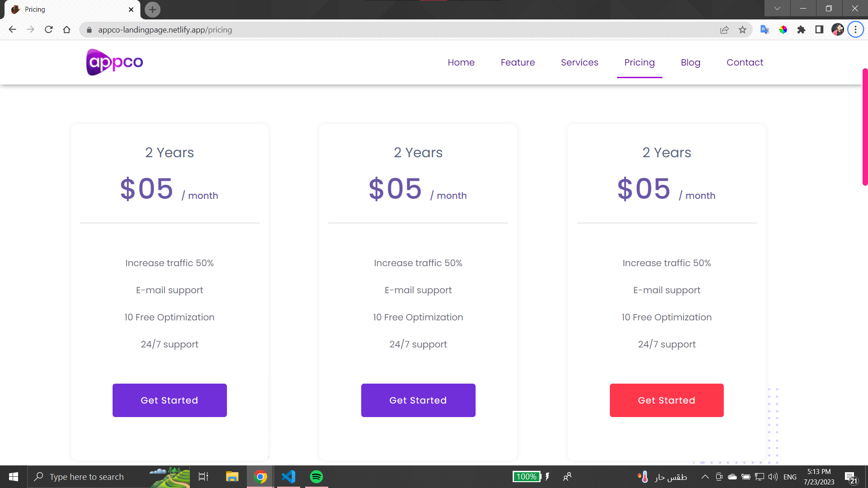Share this page via the share icon
This screenshot has height=488, width=868.
click(x=724, y=30)
